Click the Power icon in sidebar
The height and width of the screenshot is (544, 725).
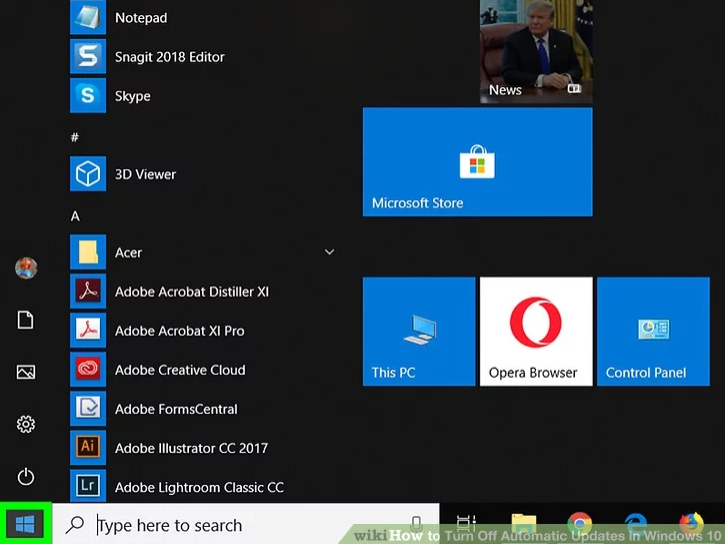pos(26,477)
